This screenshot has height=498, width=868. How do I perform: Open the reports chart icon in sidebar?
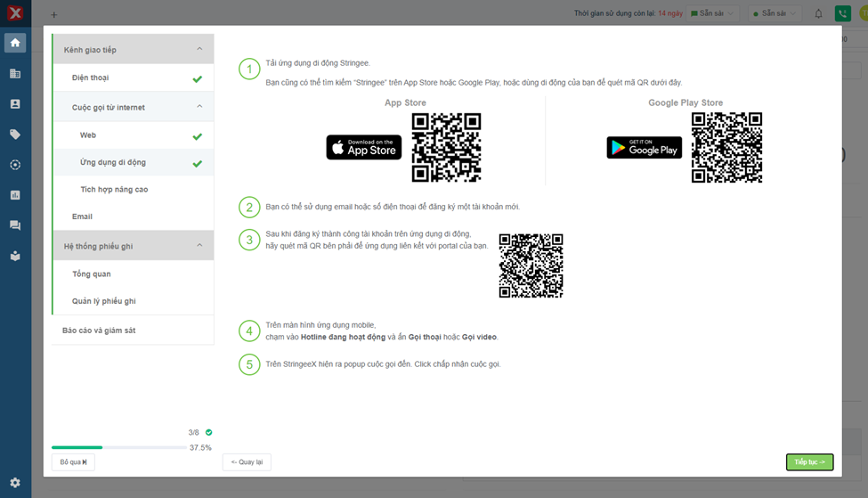(14, 195)
